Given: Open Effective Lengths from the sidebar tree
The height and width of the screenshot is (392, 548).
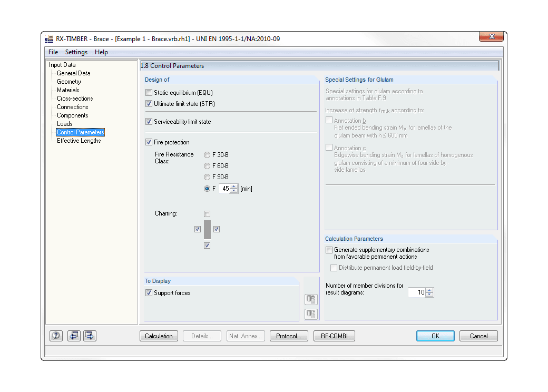Looking at the screenshot, I should click(79, 140).
